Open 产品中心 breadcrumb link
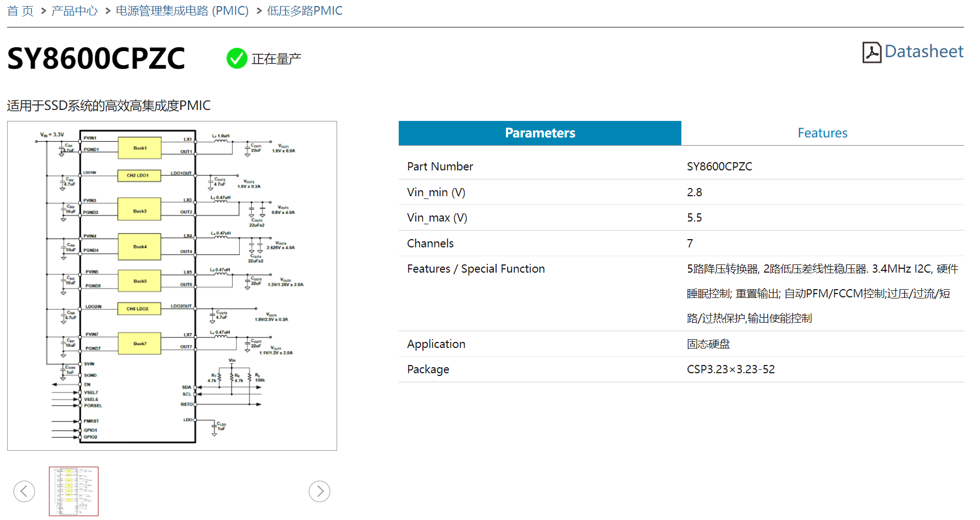Screen dimensions: 980x520 pyautogui.click(x=74, y=11)
